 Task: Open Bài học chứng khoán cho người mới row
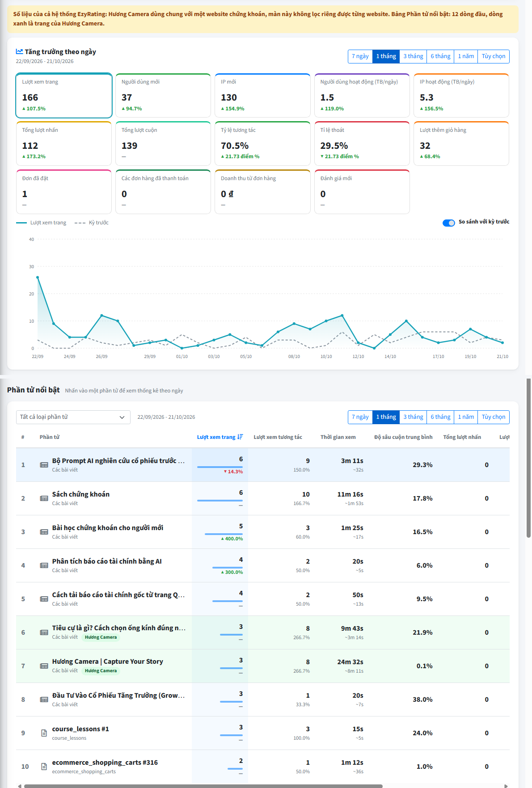[x=263, y=532]
